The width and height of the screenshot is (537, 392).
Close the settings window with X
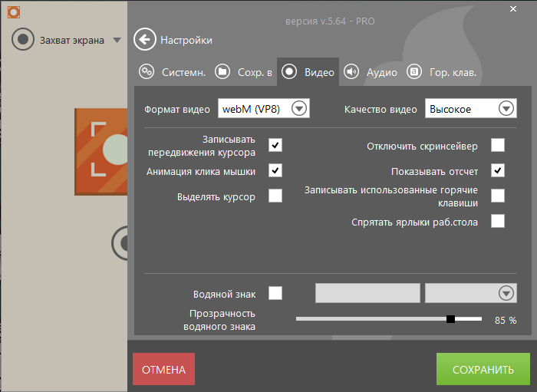point(513,9)
